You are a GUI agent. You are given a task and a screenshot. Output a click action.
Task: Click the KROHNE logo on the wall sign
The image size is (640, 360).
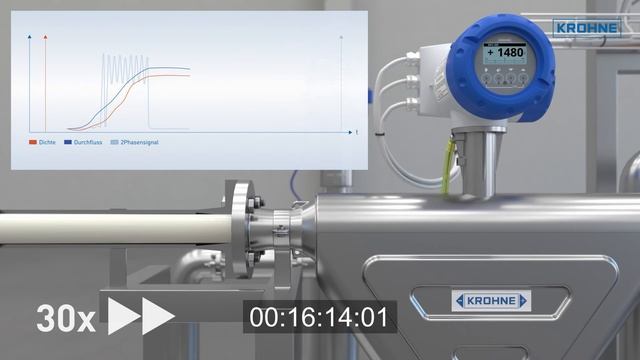click(587, 28)
